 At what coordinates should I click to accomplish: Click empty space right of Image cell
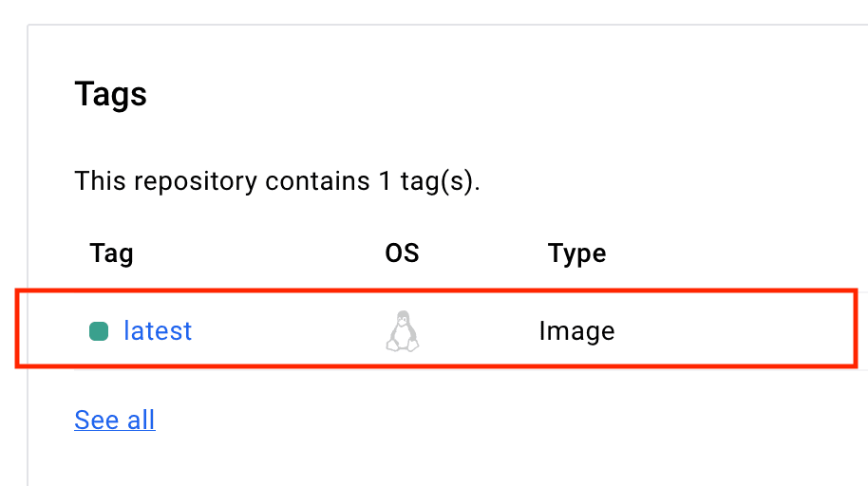pos(741,331)
